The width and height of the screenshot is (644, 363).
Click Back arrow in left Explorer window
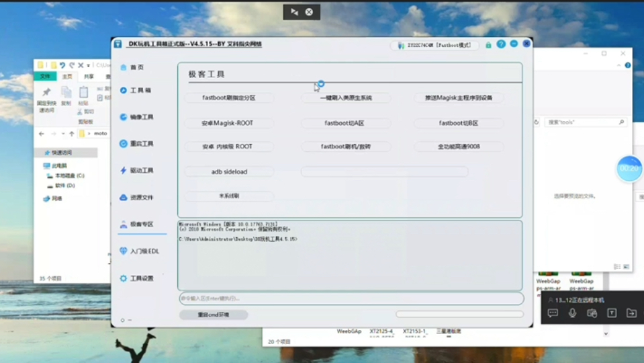pos(42,134)
